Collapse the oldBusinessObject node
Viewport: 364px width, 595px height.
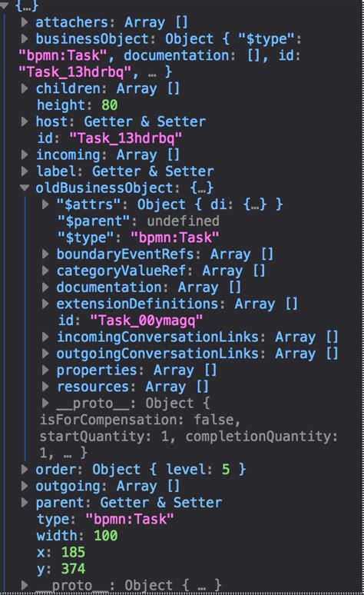point(25,188)
